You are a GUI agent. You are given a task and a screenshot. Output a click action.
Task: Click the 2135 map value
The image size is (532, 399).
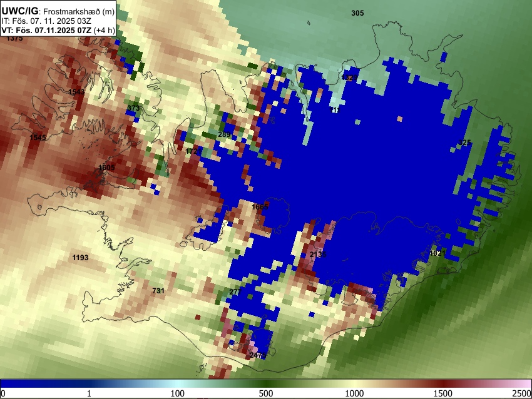318,255
